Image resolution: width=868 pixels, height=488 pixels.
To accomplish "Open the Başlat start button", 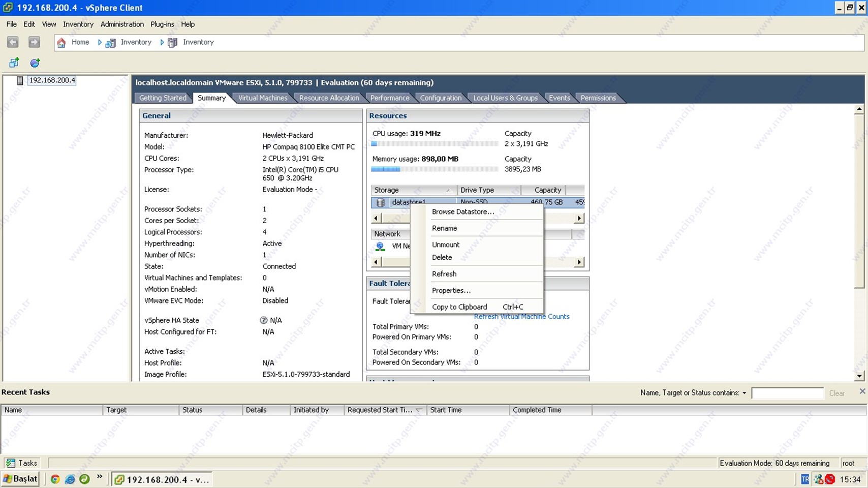I will point(20,479).
